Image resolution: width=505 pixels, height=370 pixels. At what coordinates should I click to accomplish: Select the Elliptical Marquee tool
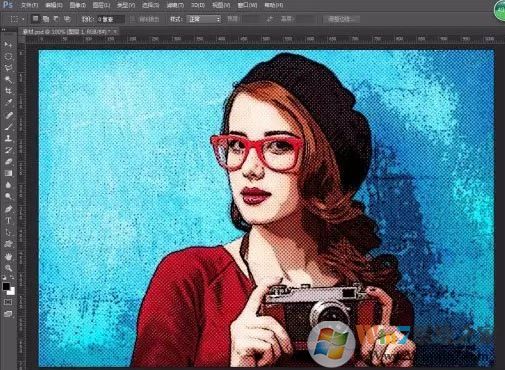pos(8,56)
